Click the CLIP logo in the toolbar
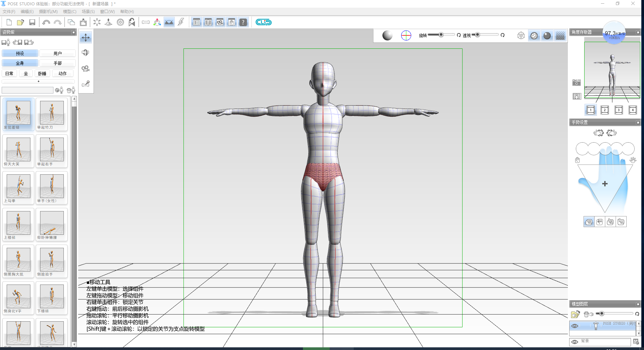The width and height of the screenshot is (644, 350). [263, 22]
